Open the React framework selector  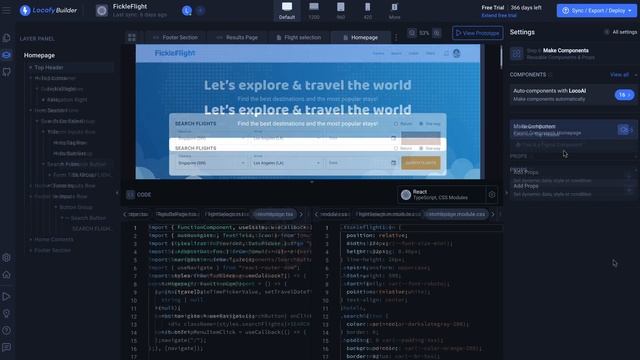[x=441, y=195]
